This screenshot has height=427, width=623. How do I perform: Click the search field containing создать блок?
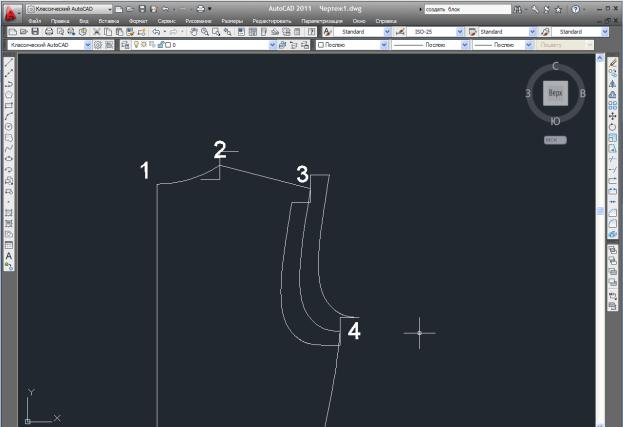[x=467, y=9]
